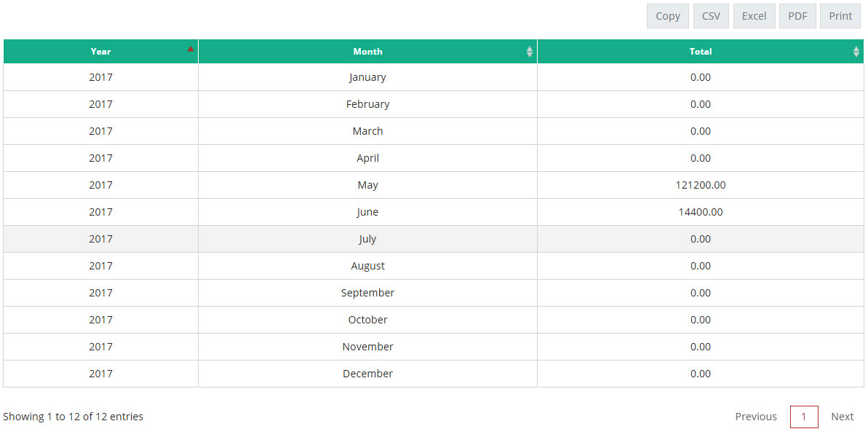
Task: Select the March month cell
Action: click(367, 131)
